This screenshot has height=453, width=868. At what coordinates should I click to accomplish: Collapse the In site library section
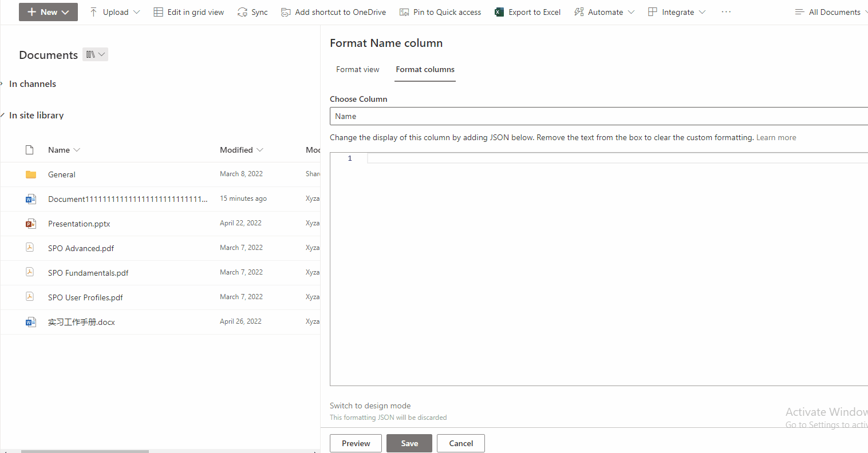[2, 115]
